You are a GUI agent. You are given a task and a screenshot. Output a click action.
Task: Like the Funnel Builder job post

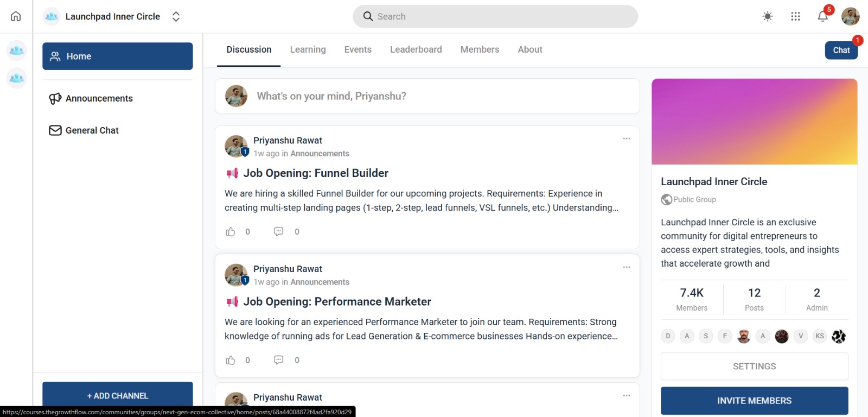(231, 232)
